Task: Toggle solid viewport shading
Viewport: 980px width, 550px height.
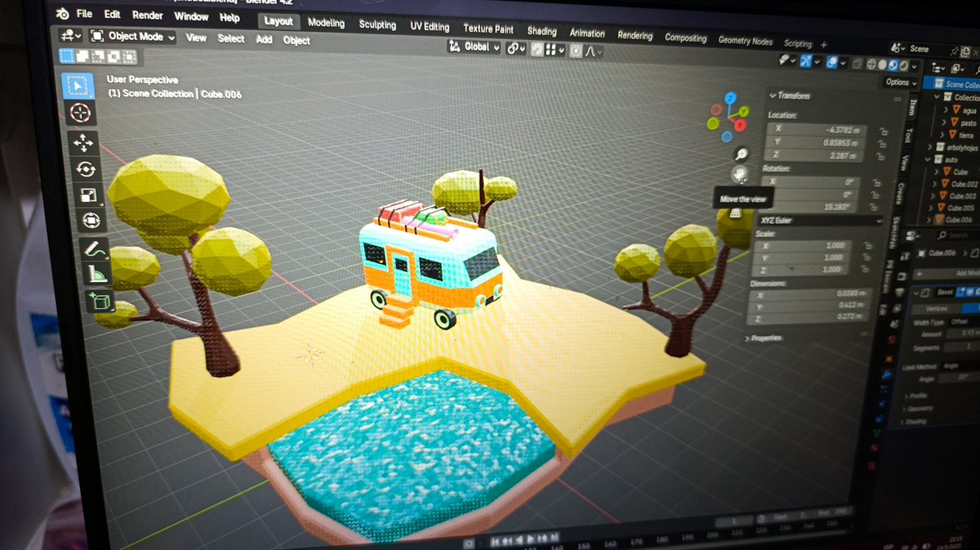Action: pyautogui.click(x=883, y=65)
